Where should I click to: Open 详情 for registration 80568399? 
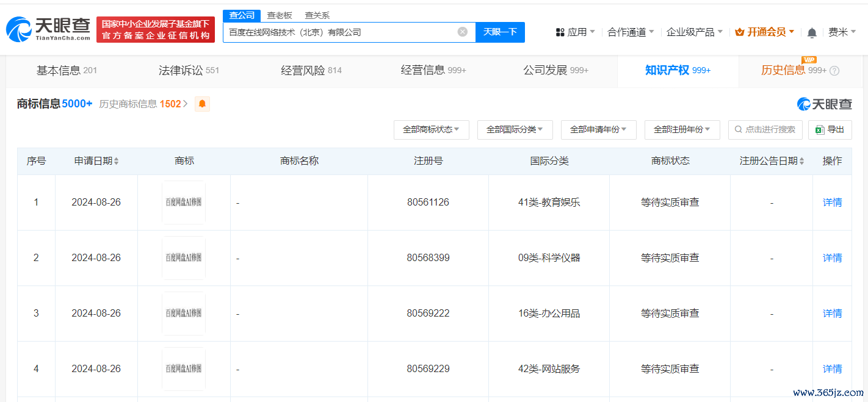coord(833,258)
